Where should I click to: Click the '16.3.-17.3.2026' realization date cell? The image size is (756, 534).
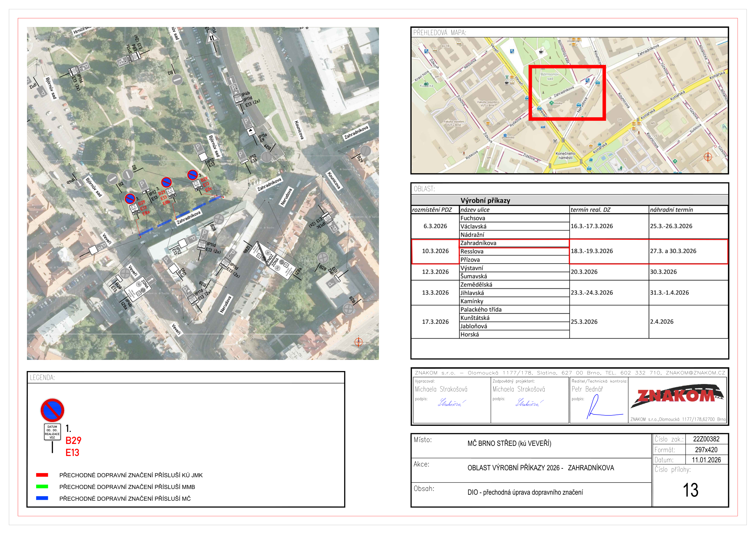[609, 226]
